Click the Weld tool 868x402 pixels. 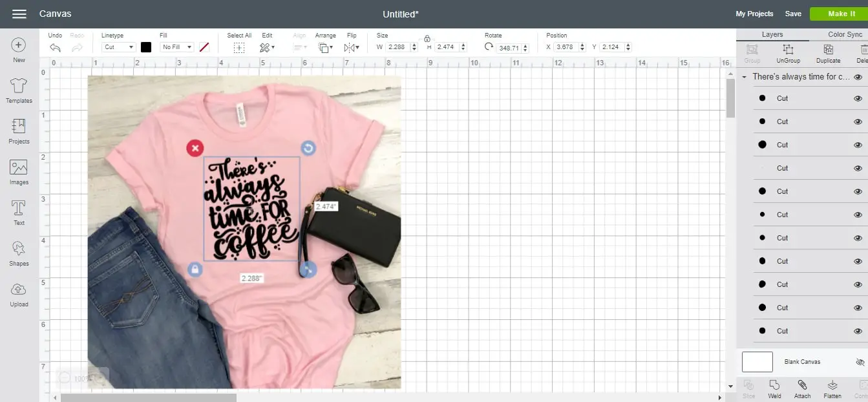[x=774, y=389]
